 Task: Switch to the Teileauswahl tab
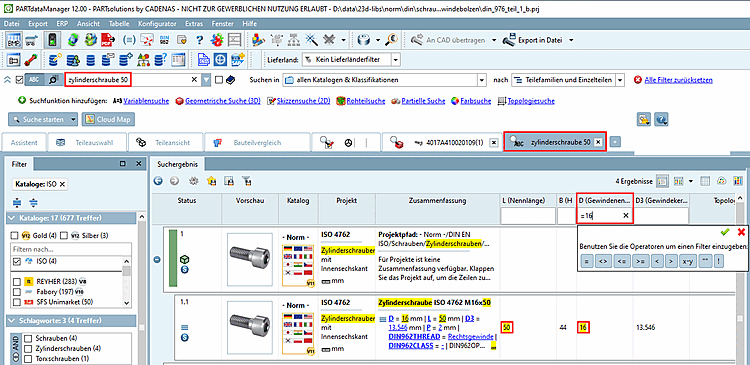(x=89, y=143)
